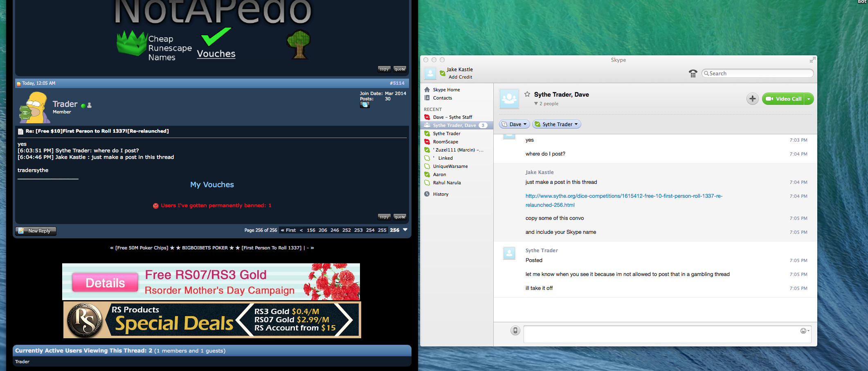Add people with the plus button
Screen dimensions: 868x371
click(752, 99)
